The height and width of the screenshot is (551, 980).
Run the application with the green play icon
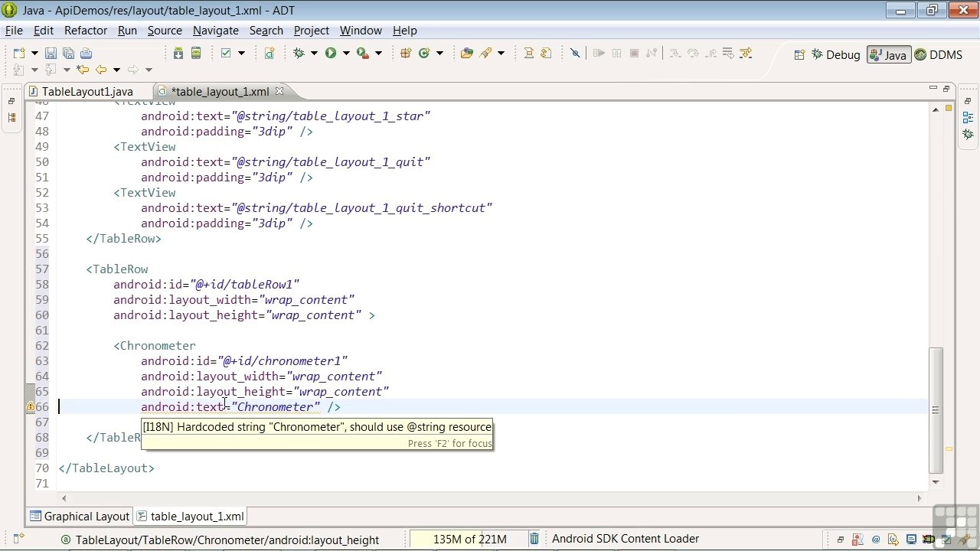tap(331, 53)
